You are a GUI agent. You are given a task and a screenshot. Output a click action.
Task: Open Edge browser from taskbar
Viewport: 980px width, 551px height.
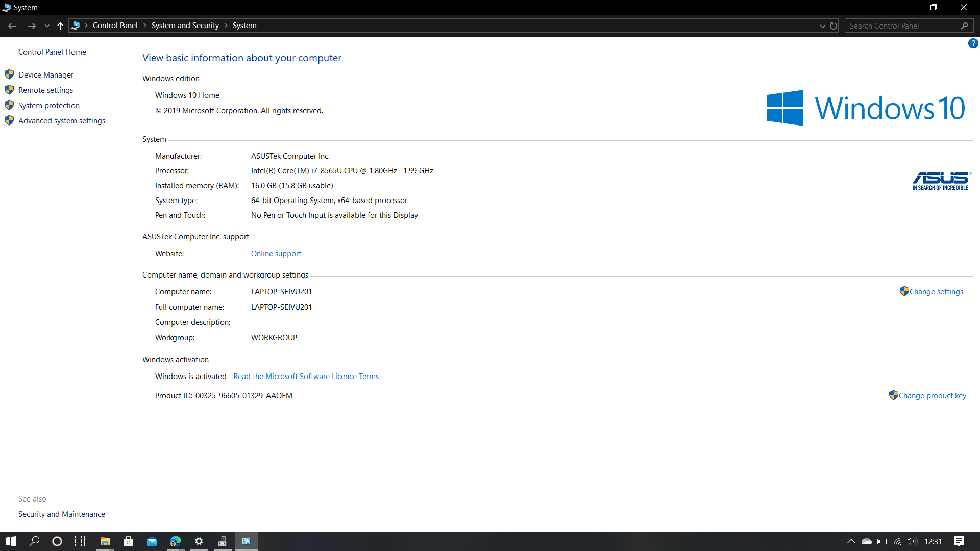pos(176,541)
